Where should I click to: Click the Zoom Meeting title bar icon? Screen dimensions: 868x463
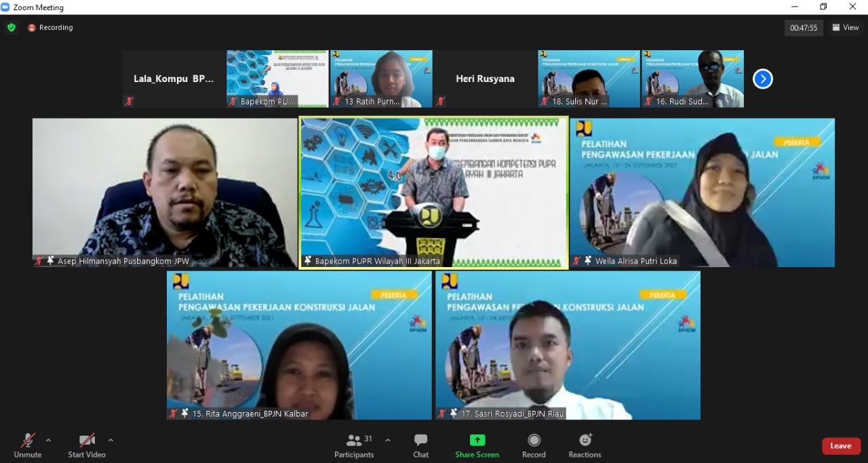pos(5,7)
